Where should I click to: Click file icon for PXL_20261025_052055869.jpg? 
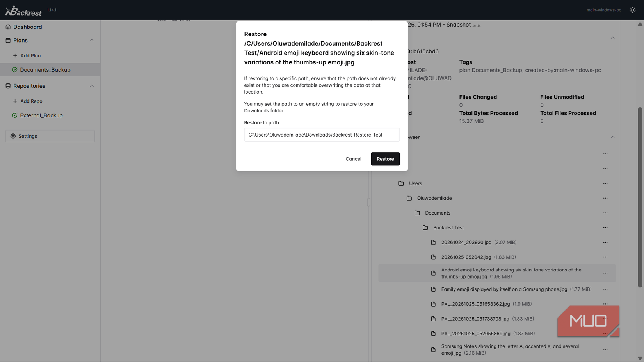click(433, 334)
